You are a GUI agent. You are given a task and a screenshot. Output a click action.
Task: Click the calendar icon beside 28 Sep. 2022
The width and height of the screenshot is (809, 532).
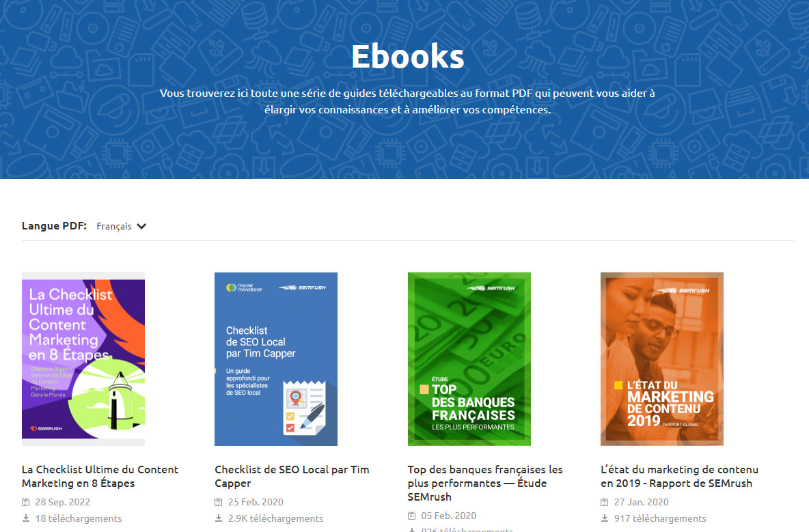point(26,502)
